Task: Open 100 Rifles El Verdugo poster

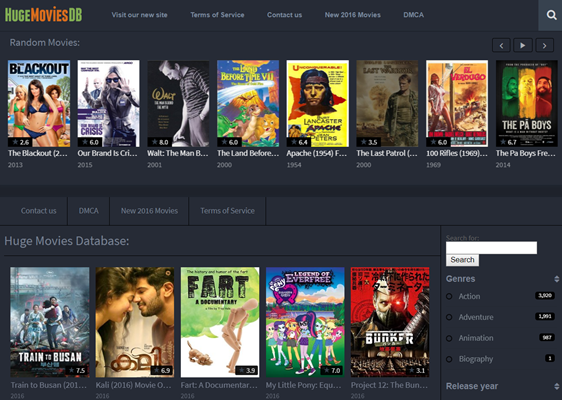Action: [457, 103]
